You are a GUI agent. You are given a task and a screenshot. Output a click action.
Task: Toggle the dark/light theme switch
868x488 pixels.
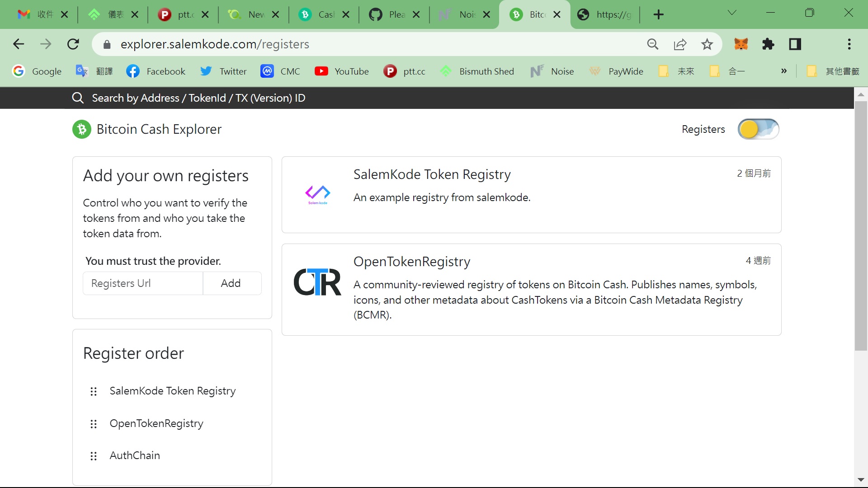tap(759, 129)
